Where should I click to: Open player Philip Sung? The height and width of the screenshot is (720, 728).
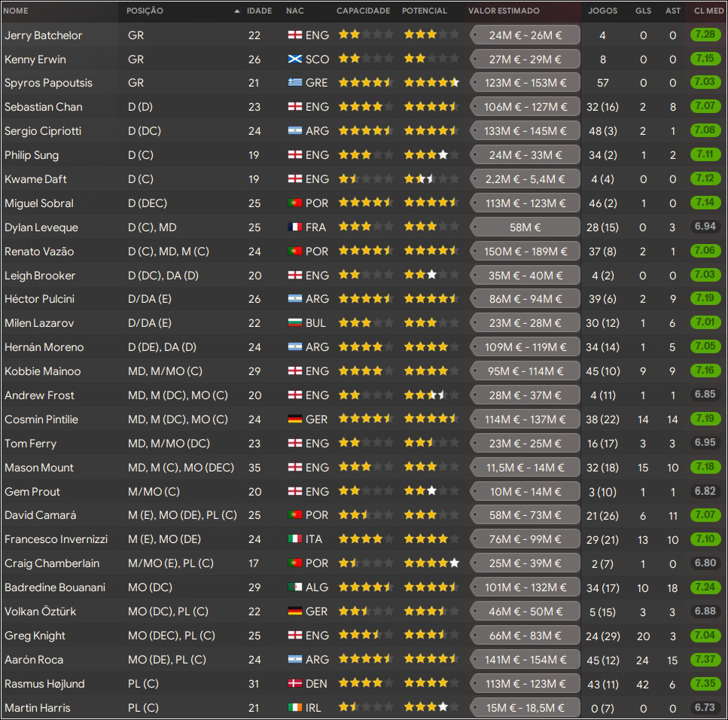[x=32, y=155]
